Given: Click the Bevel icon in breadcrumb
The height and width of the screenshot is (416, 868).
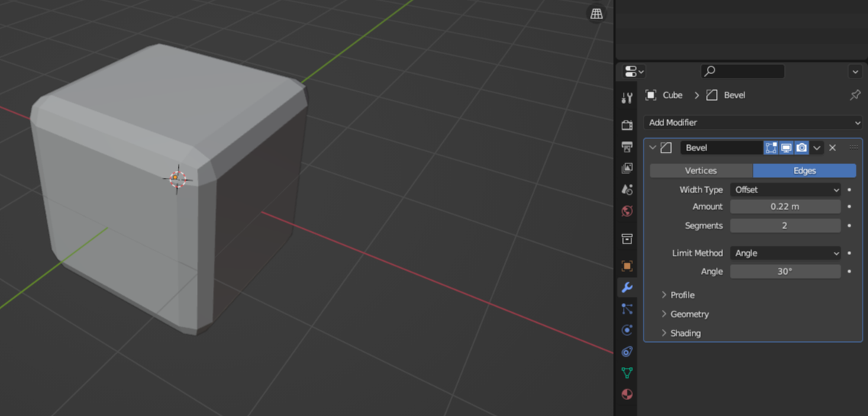Looking at the screenshot, I should point(712,95).
